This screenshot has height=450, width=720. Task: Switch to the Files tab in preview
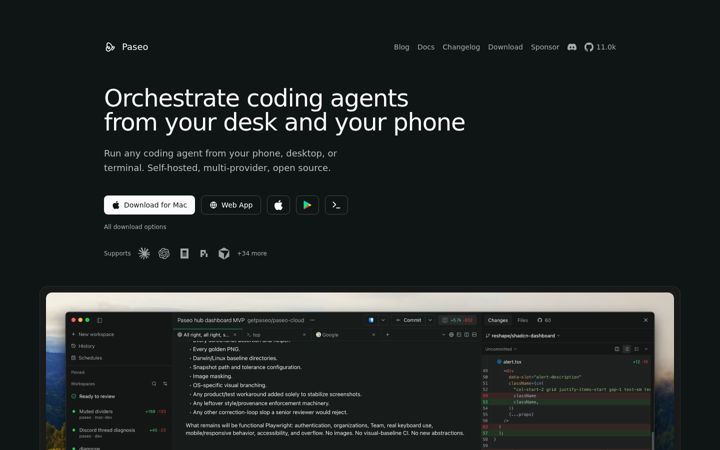click(x=523, y=321)
